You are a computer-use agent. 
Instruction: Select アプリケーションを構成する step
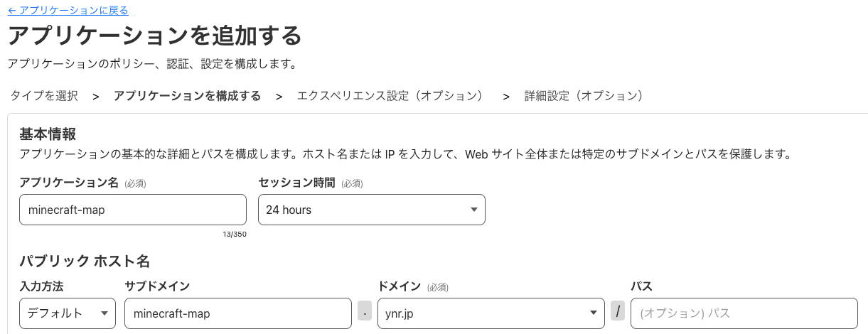click(187, 96)
